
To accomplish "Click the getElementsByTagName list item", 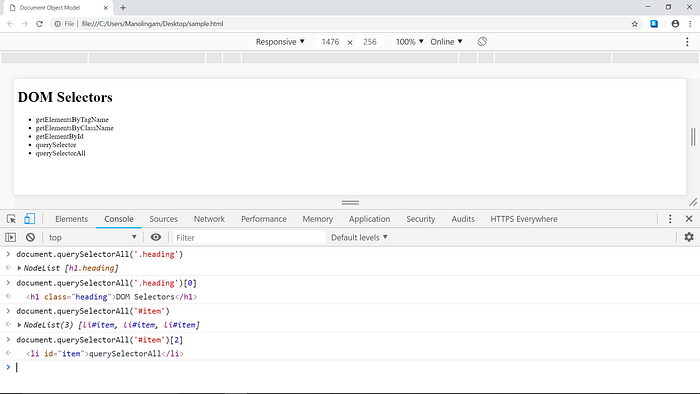I will coord(72,120).
